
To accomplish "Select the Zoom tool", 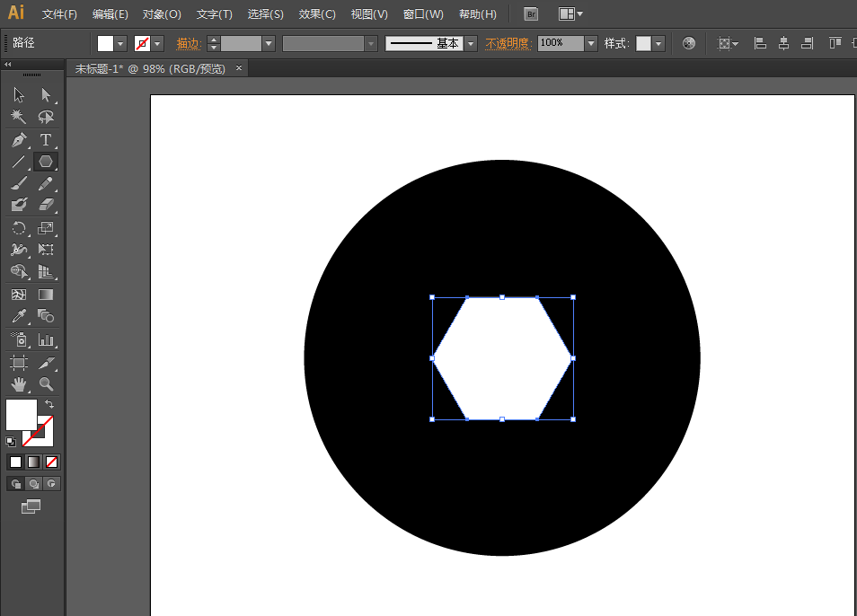I will point(47,383).
